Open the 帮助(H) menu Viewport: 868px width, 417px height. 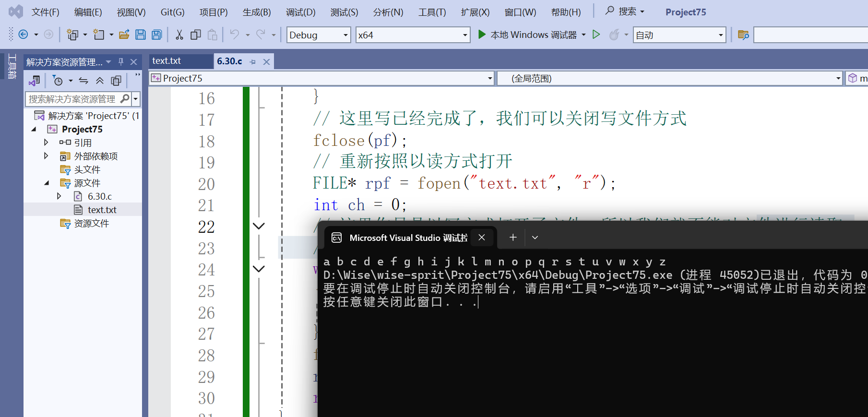(566, 12)
